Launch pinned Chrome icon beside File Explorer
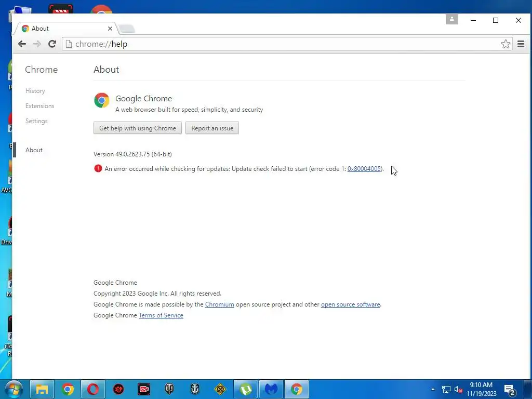The width and height of the screenshot is (532, 399). click(x=68, y=389)
